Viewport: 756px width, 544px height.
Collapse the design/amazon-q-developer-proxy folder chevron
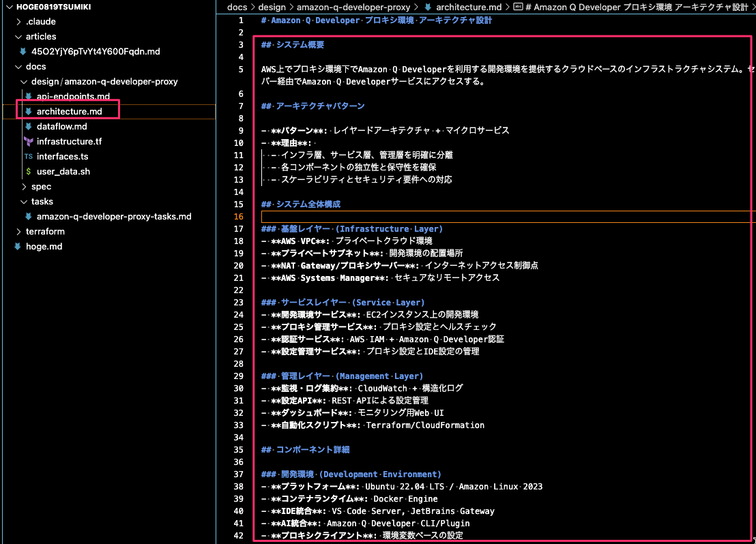24,82
